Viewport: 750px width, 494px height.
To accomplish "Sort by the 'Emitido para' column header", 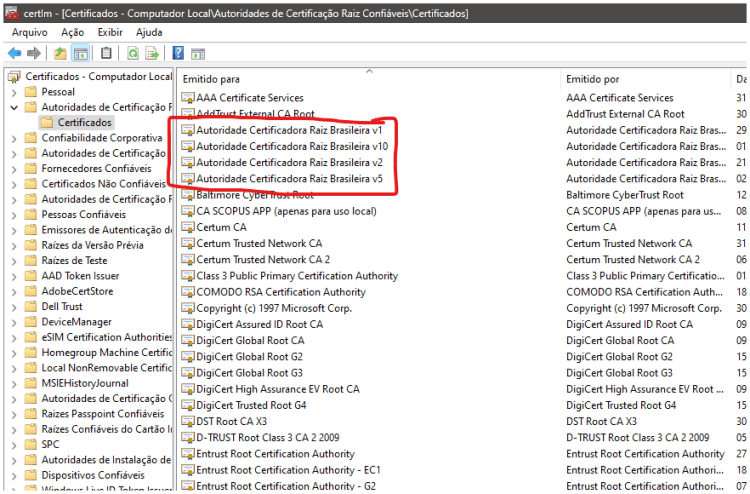I will (211, 78).
